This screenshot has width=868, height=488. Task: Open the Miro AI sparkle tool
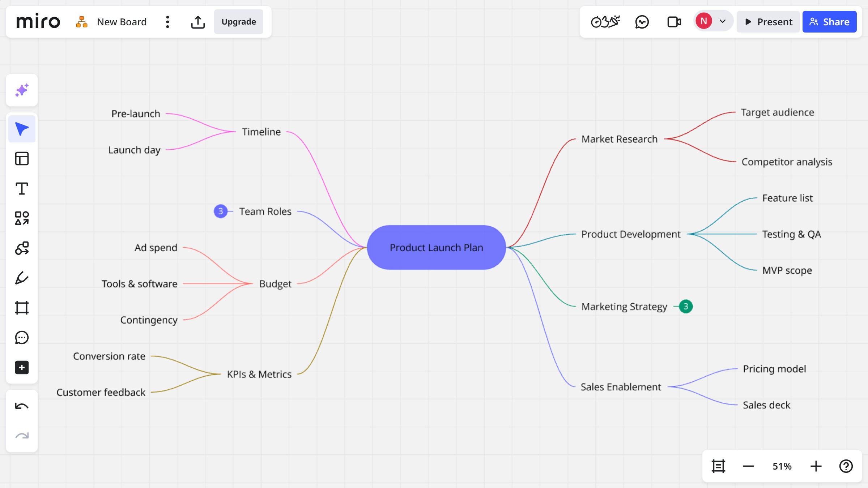(x=22, y=90)
